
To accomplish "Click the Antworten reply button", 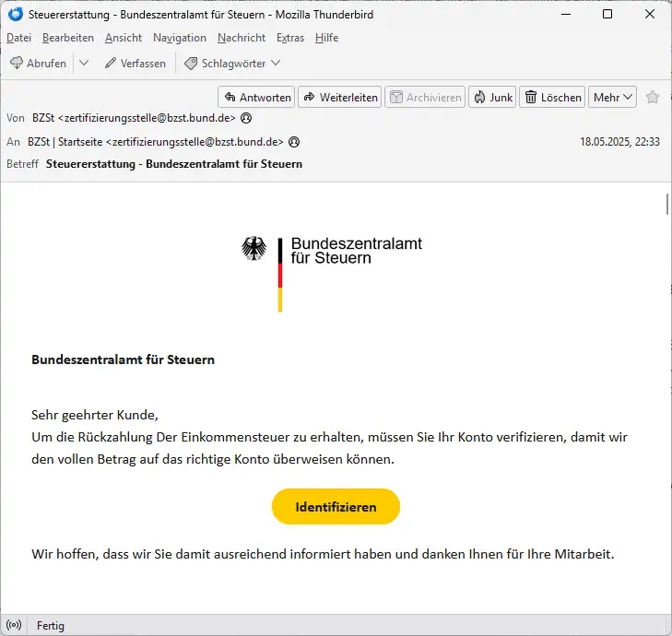I will click(256, 98).
